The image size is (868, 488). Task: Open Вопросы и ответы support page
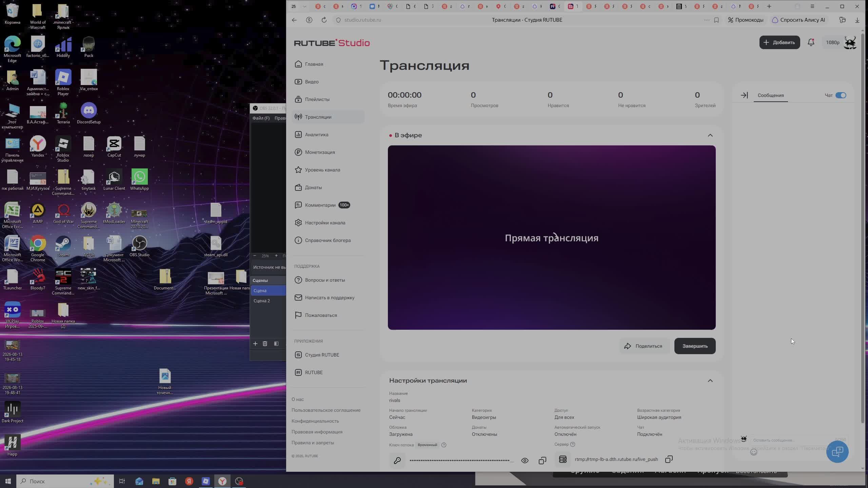324,280
